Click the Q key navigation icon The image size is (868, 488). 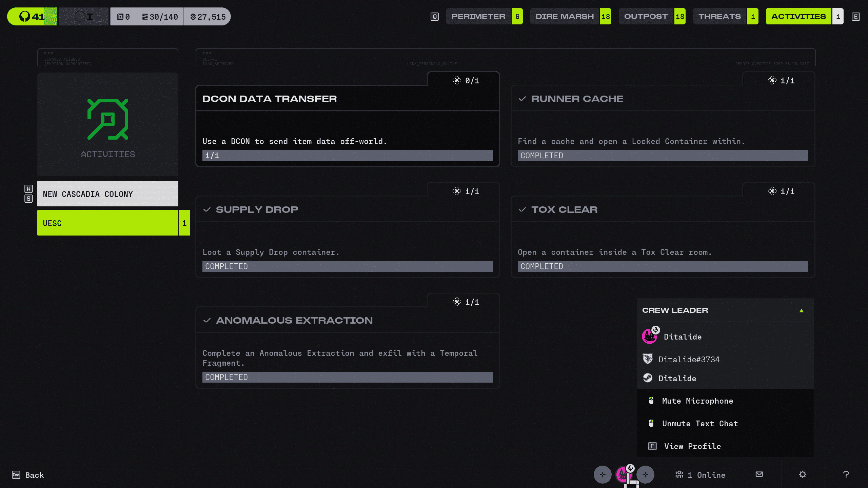pos(435,17)
